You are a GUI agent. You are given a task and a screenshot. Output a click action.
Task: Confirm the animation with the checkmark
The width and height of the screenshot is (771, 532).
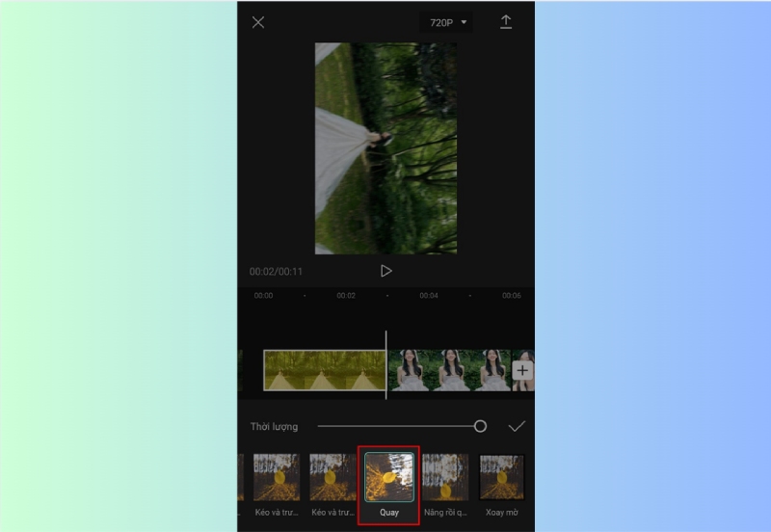point(517,426)
